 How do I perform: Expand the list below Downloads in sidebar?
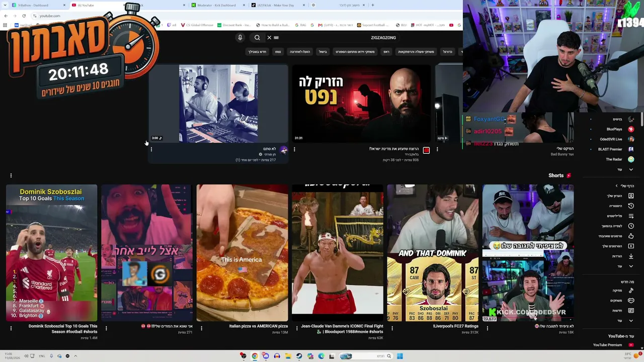click(x=625, y=266)
